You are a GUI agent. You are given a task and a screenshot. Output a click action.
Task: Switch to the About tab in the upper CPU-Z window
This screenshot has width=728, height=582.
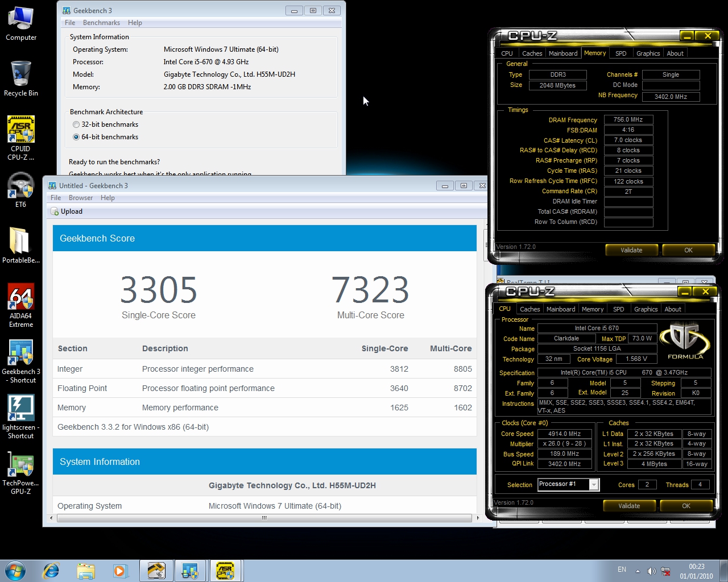tap(675, 53)
